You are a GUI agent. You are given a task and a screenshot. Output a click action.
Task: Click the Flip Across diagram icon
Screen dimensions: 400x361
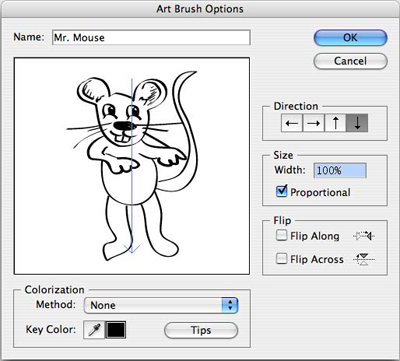click(x=364, y=259)
